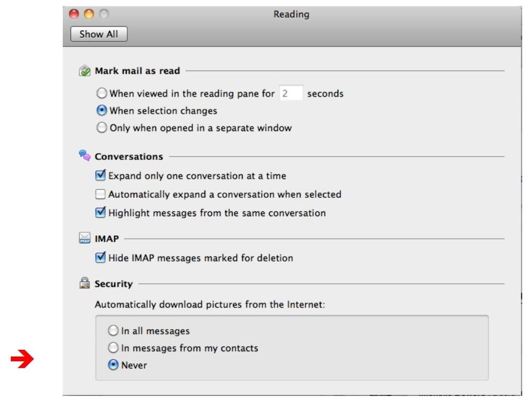This screenshot has height=403, width=532.
Task: Choose 'In messages from my contacts' option
Action: point(113,348)
